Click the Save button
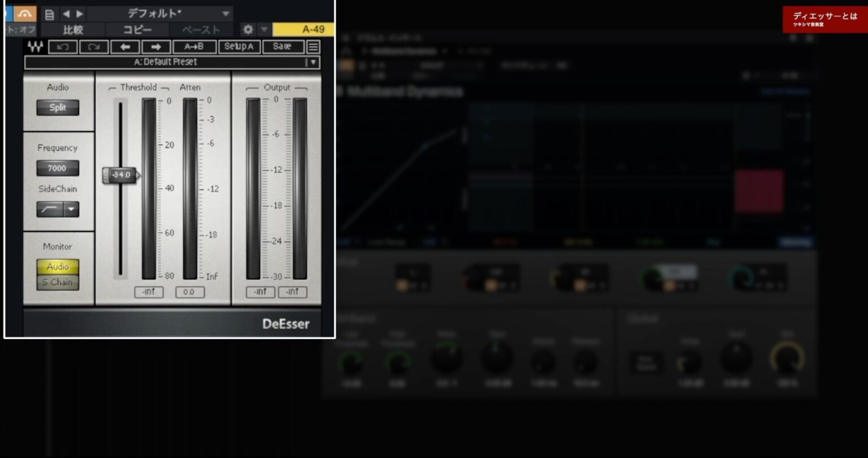 tap(282, 46)
